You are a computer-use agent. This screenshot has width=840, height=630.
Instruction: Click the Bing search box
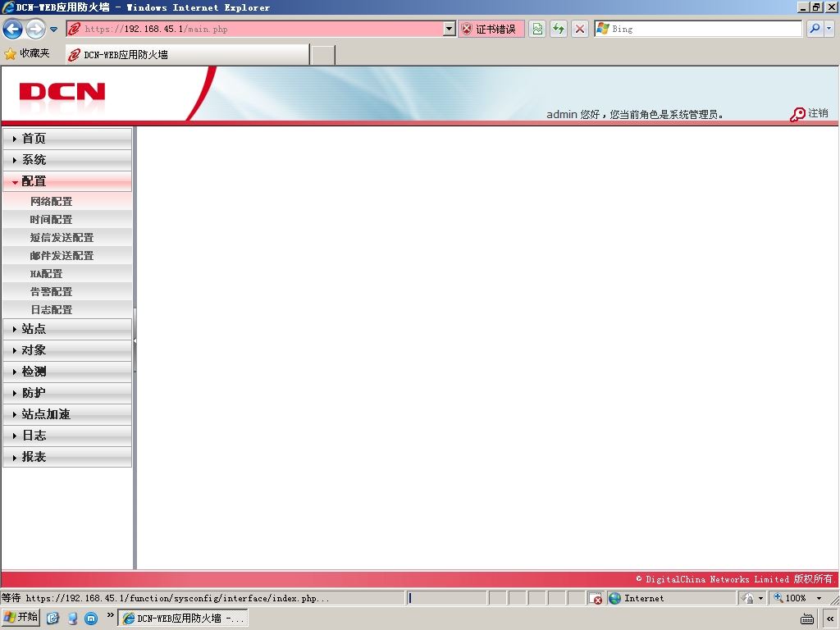tap(698, 29)
